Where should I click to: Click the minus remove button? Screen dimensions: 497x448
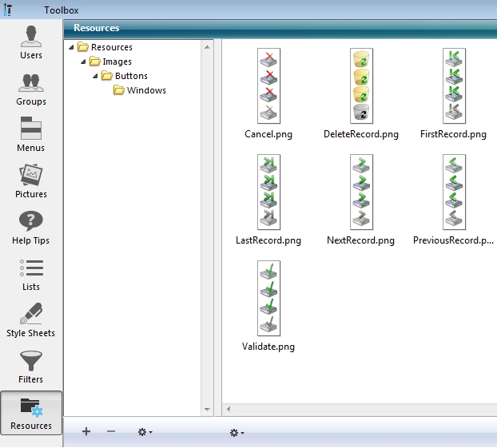[111, 432]
